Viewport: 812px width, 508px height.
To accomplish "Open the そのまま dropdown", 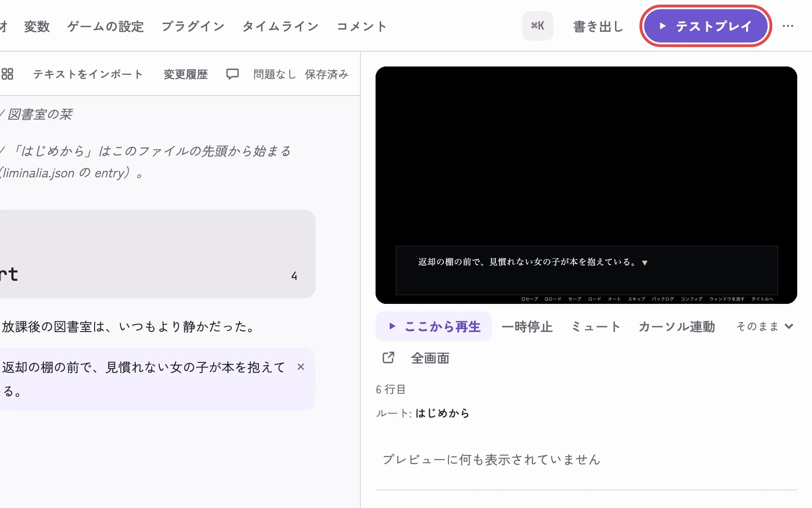I will (x=764, y=327).
